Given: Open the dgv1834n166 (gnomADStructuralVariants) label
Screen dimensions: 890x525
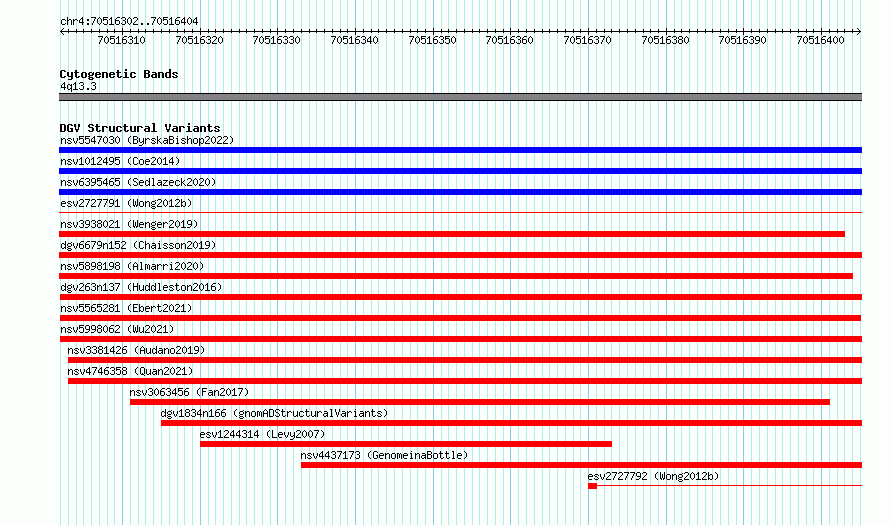Looking at the screenshot, I should coord(274,413).
